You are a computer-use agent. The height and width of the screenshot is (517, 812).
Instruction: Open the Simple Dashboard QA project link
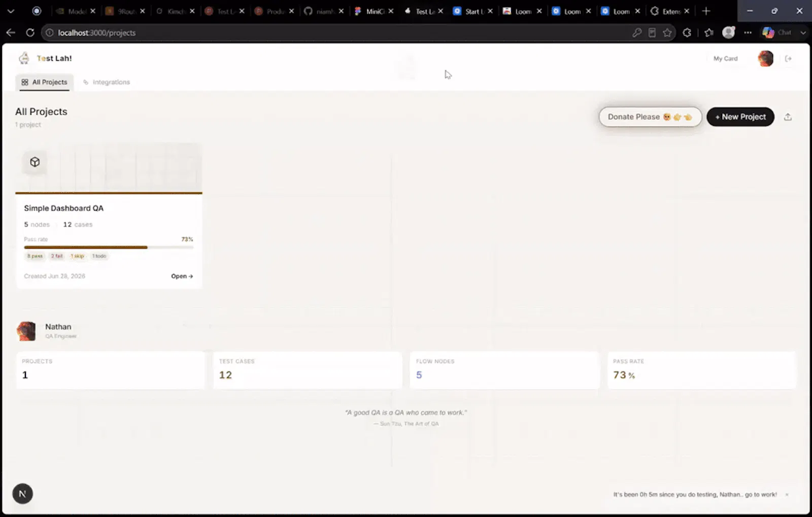182,276
